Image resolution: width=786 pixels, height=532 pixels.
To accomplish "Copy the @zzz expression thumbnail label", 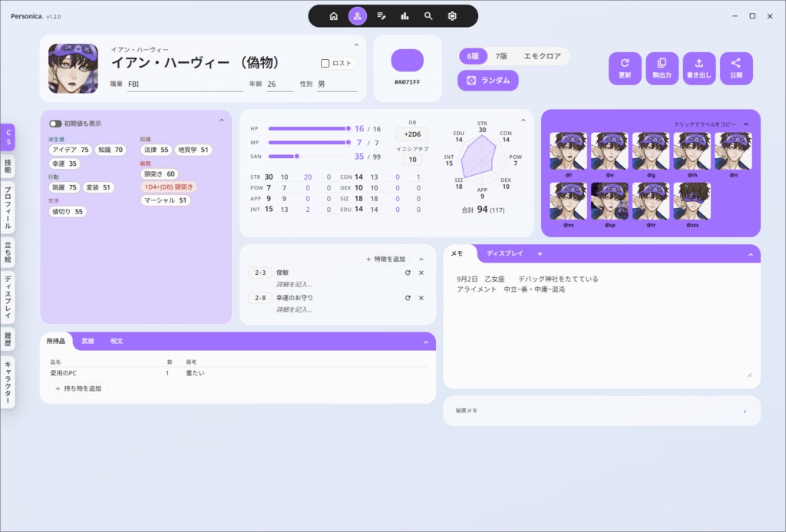I will [692, 201].
